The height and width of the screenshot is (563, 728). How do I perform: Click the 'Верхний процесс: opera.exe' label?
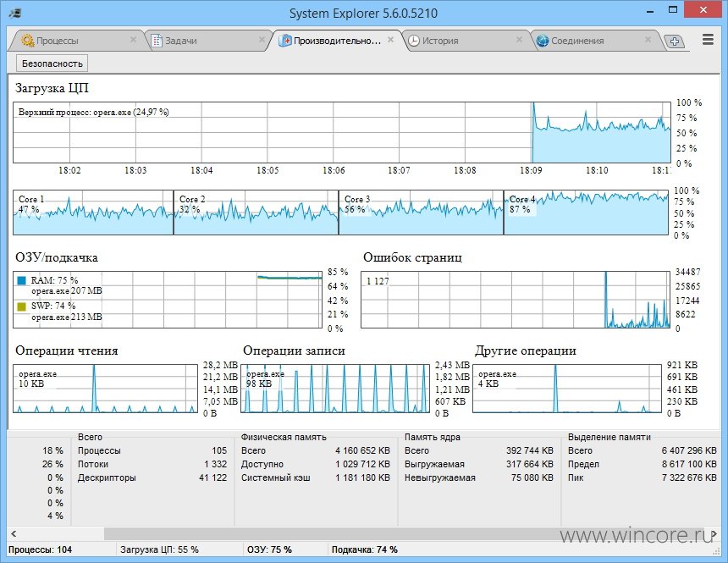tap(93, 112)
